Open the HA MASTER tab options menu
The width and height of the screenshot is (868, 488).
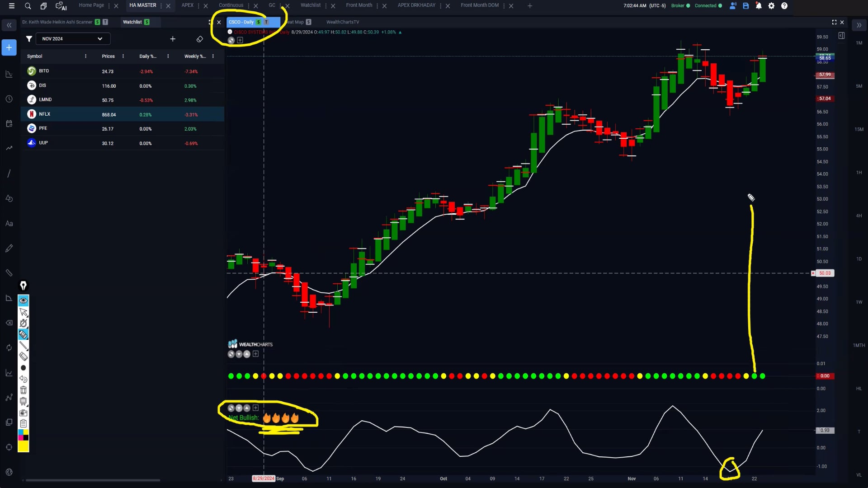tap(161, 6)
